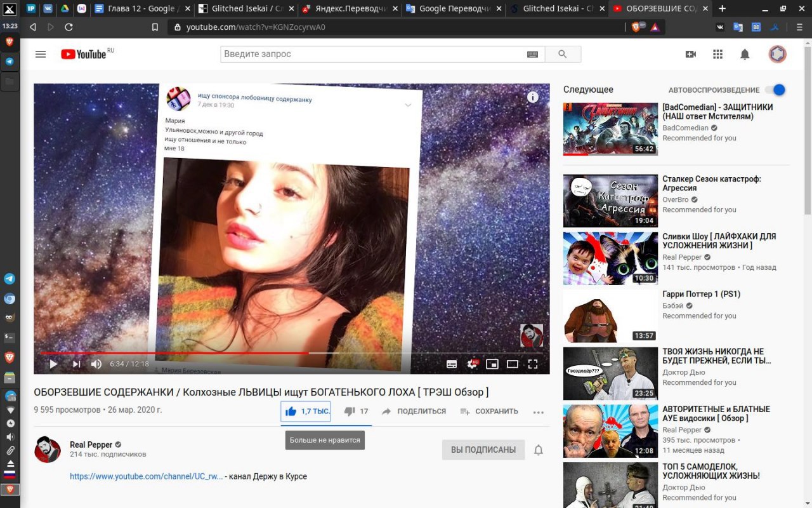Viewport: 812px width, 508px height.
Task: Skip to the next video
Action: pos(76,364)
